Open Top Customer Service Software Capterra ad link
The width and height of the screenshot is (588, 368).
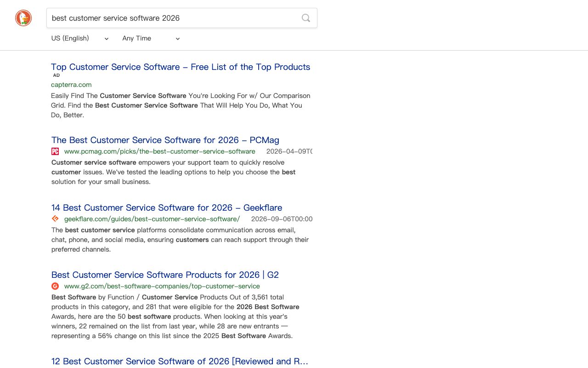pos(181,67)
